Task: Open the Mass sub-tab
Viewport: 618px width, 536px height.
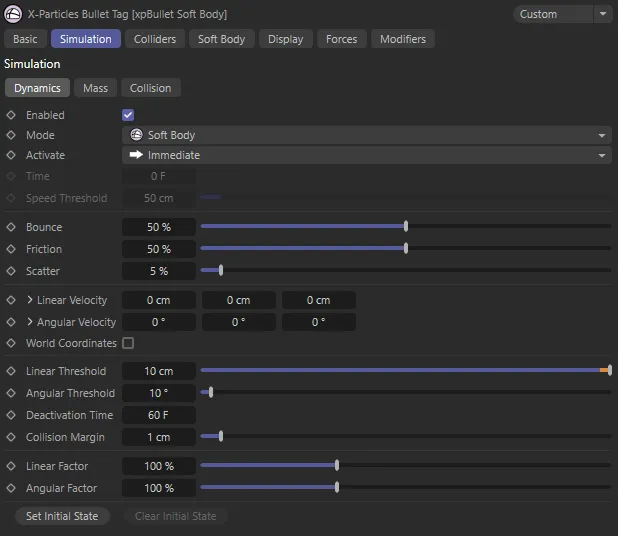Action: 96,88
